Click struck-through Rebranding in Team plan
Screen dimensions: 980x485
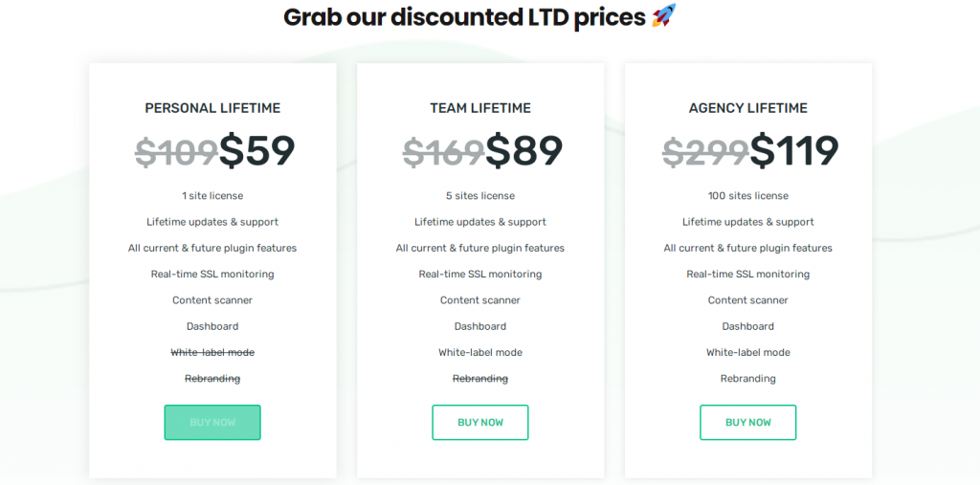480,379
